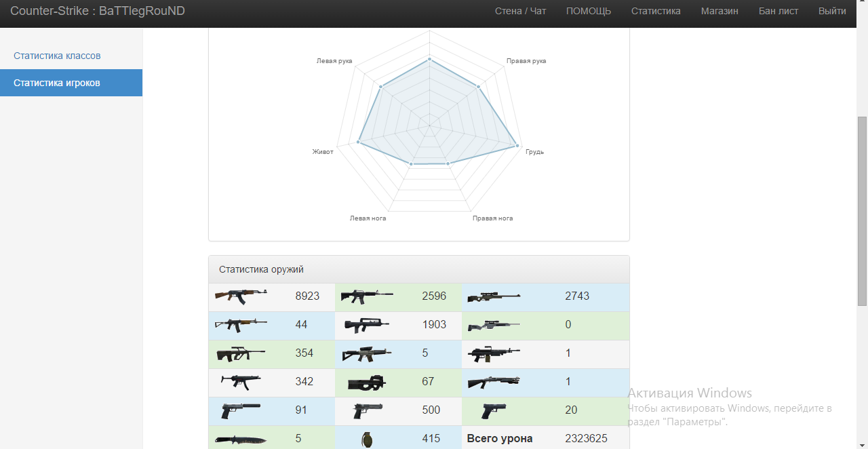
Task: Click the value 354
Action: coord(304,353)
